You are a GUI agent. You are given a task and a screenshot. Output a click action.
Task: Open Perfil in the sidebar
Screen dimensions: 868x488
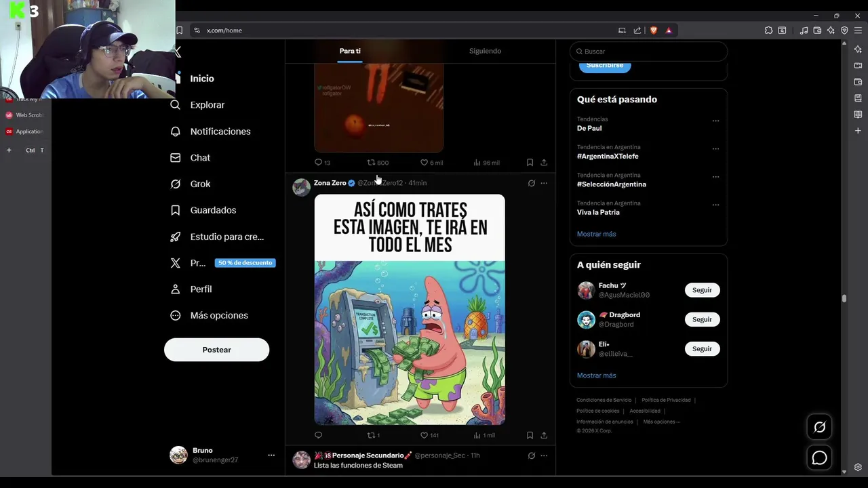200,289
